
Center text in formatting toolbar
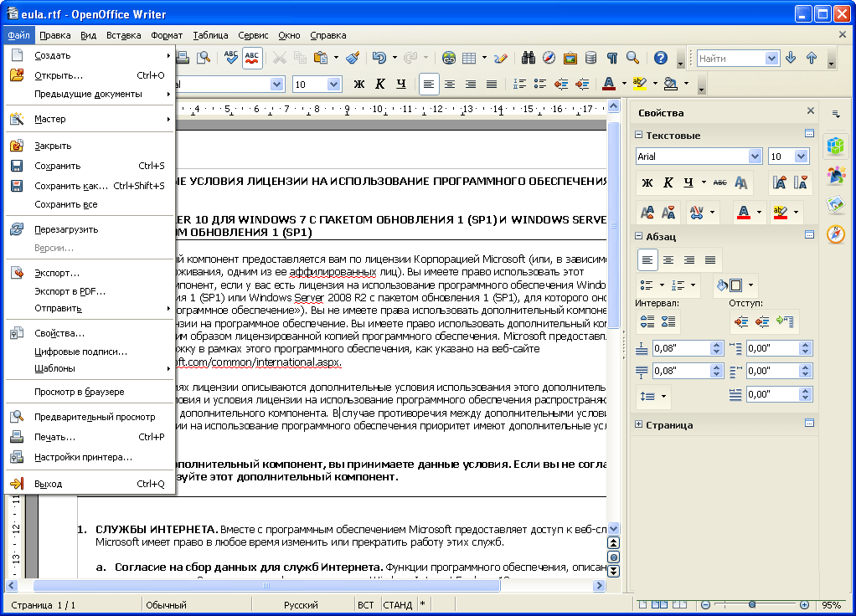point(450,84)
